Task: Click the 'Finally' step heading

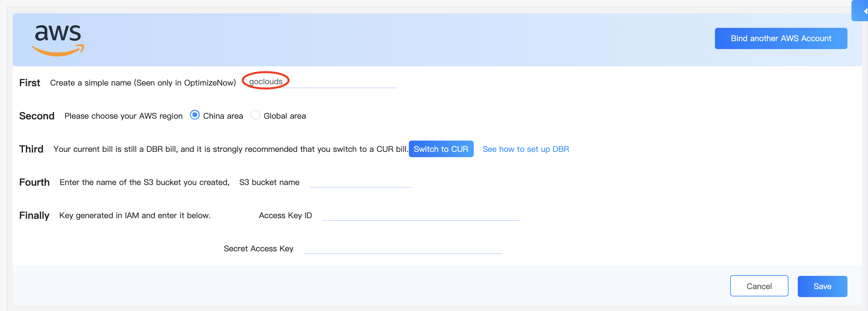Action: click(x=34, y=216)
